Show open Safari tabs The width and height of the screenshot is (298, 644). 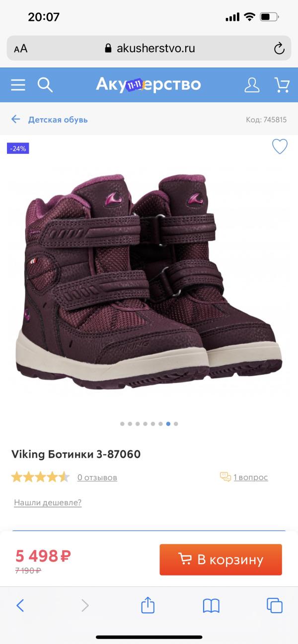tap(275, 605)
